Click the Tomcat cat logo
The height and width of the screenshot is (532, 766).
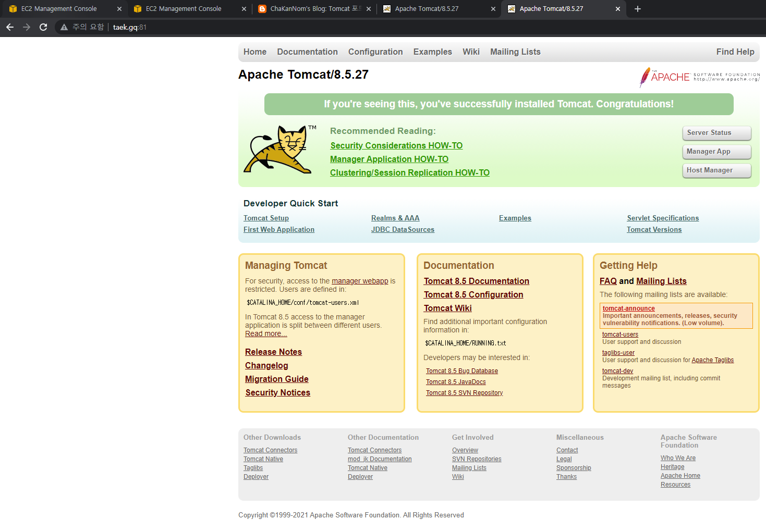tap(279, 150)
